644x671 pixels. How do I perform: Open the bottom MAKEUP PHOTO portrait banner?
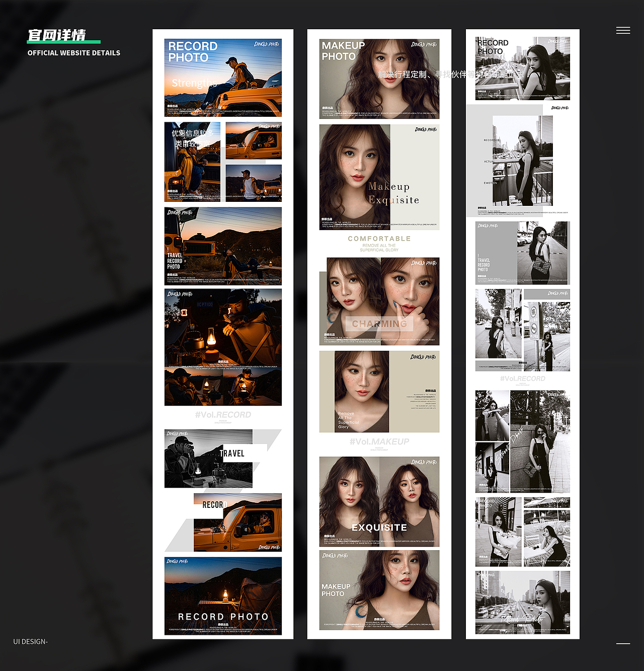tap(379, 590)
